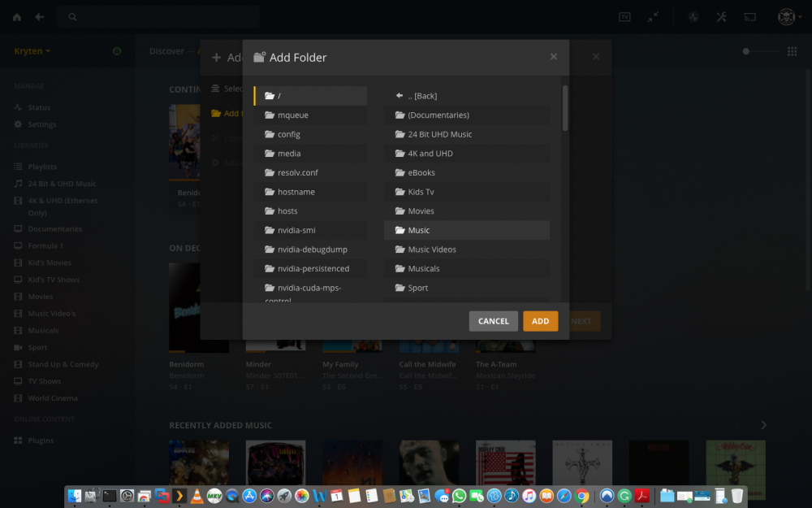Open the Musicals folder in right list
The height and width of the screenshot is (508, 812).
point(467,268)
